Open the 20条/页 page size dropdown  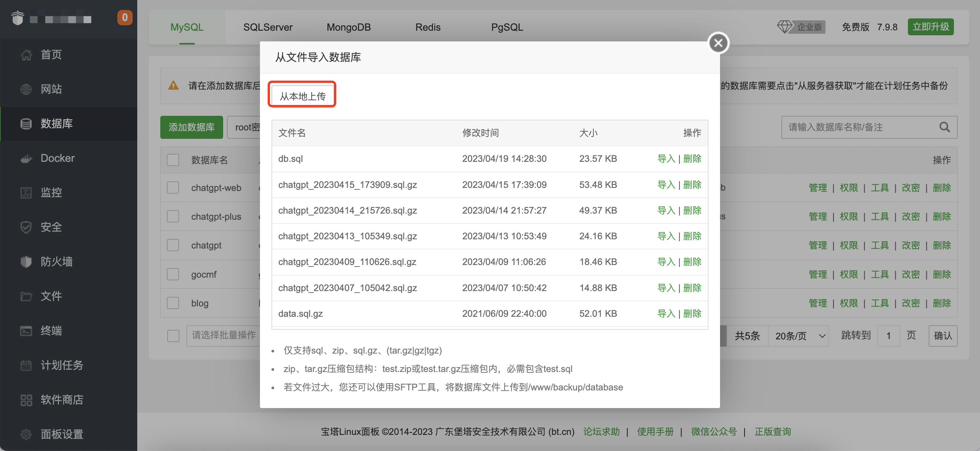point(799,336)
